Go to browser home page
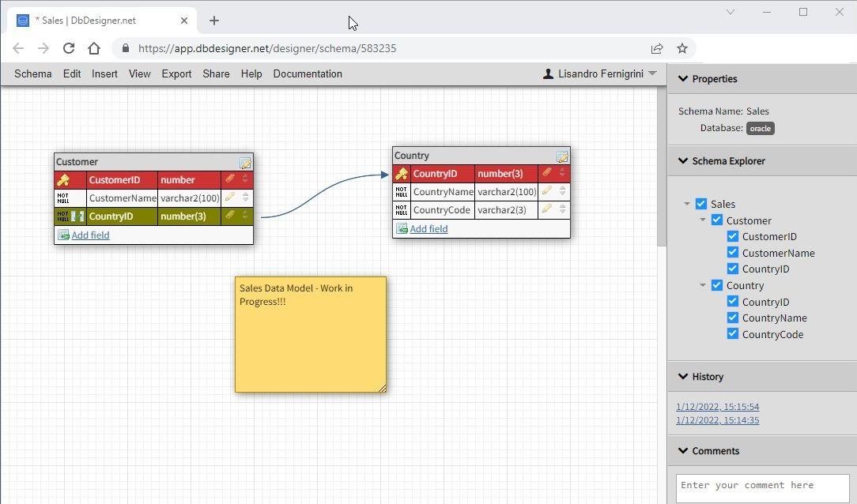857x504 pixels. pos(94,48)
